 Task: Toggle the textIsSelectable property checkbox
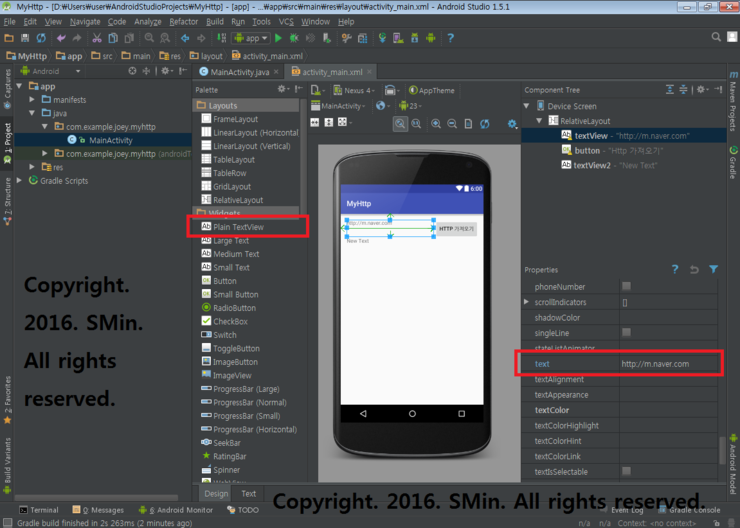pyautogui.click(x=626, y=471)
